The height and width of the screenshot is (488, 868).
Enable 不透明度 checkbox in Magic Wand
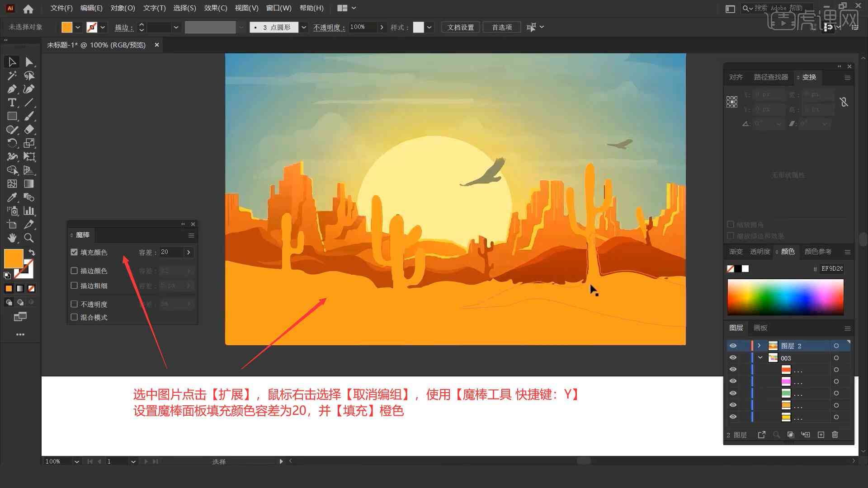[74, 304]
